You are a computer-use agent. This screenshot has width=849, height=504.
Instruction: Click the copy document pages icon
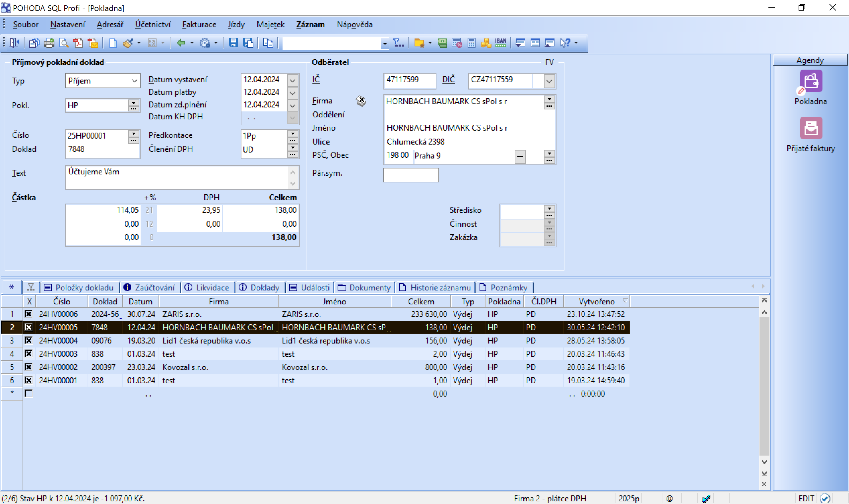tap(268, 43)
